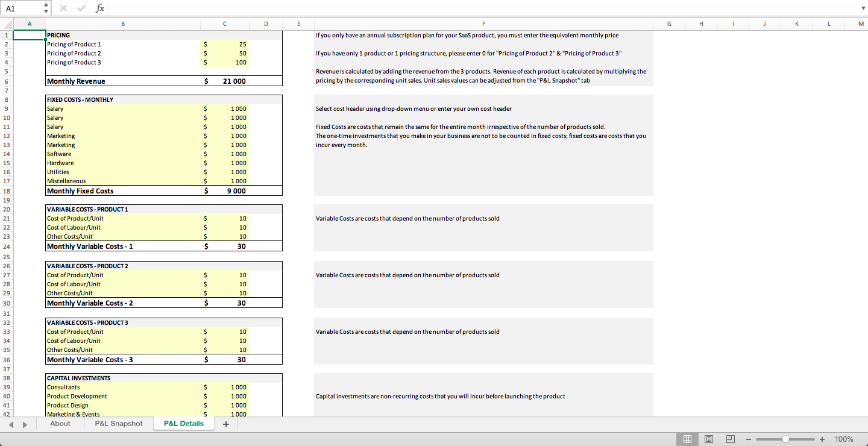Viewport: 868px width, 446px height.
Task: Click Monthly Variable Costs - 3 label
Action: point(122,360)
